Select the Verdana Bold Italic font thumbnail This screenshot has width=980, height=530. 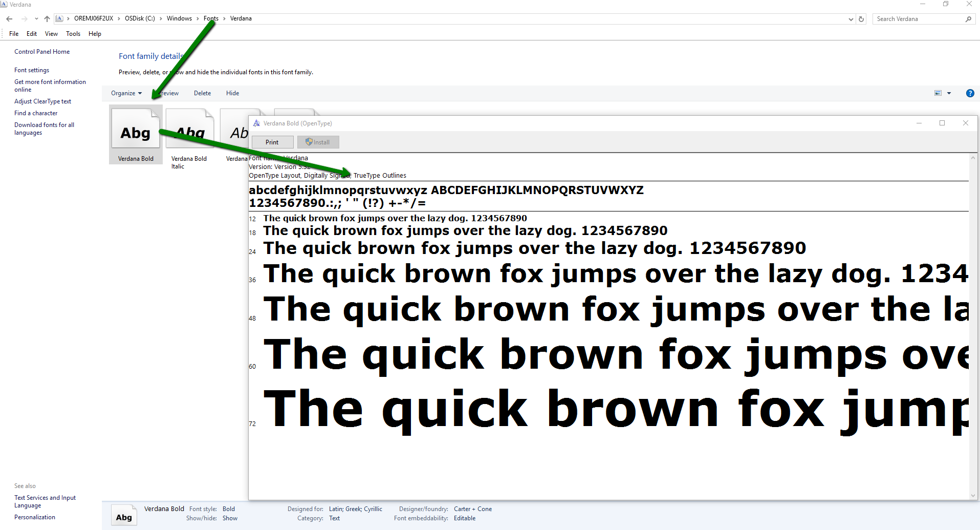[x=189, y=138]
